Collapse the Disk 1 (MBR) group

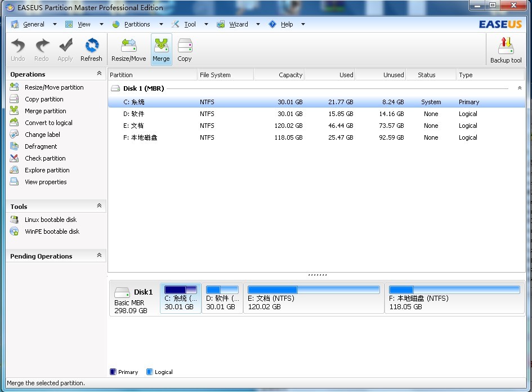(519, 88)
